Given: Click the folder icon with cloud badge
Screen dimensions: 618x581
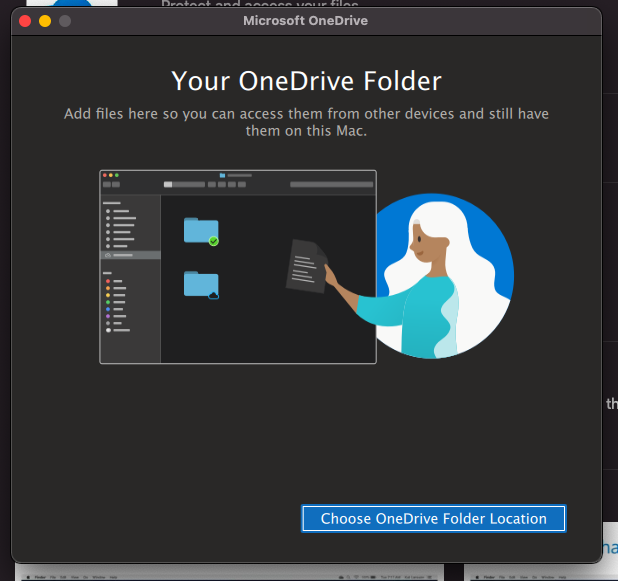Looking at the screenshot, I should (201, 285).
